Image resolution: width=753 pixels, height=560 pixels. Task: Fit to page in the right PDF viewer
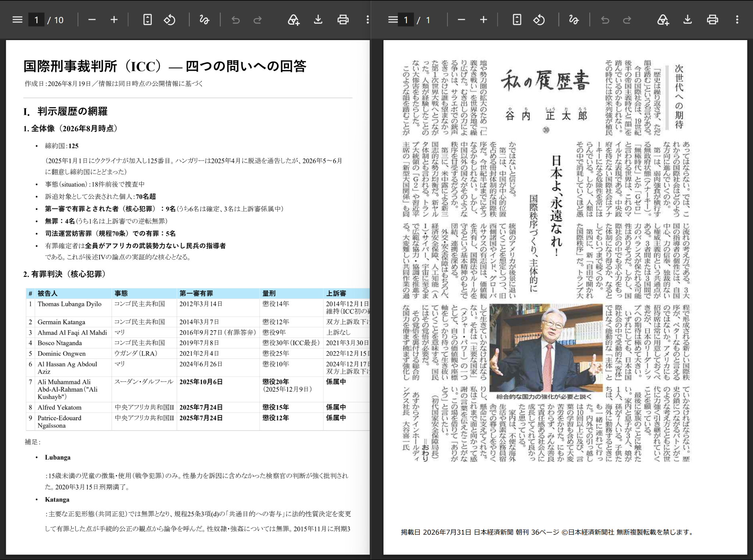coord(517,19)
